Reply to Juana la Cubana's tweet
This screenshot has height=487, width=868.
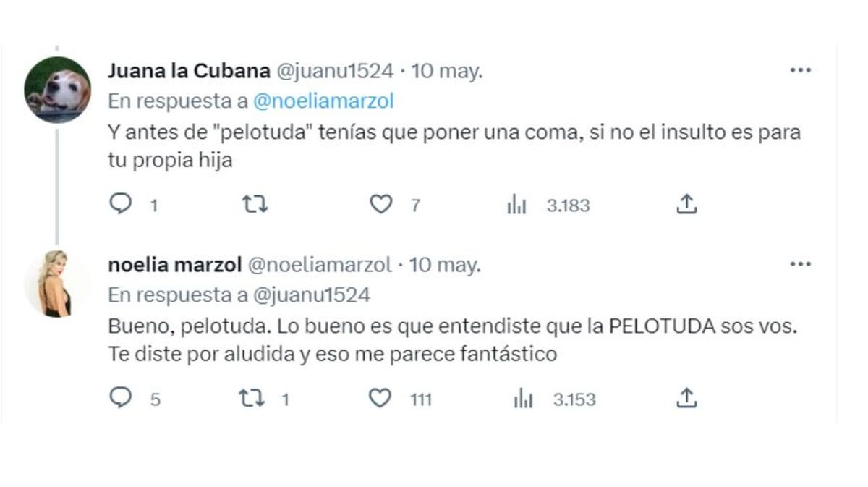coord(119,206)
